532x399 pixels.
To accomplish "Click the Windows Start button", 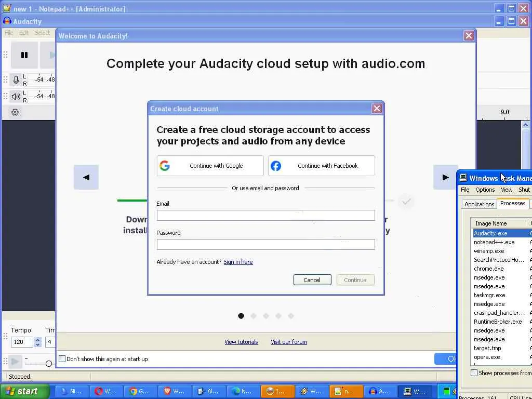I will point(24,391).
